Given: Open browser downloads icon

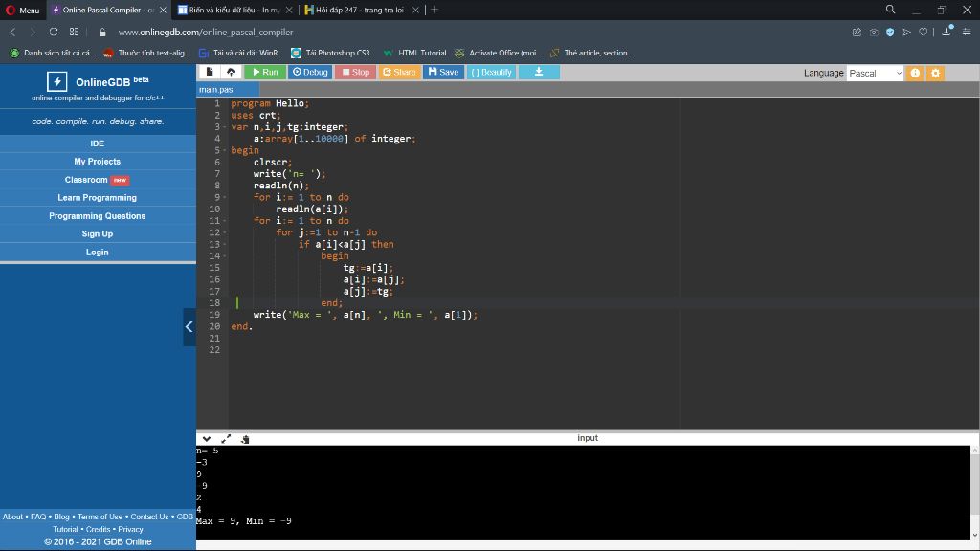Looking at the screenshot, I should tap(947, 32).
